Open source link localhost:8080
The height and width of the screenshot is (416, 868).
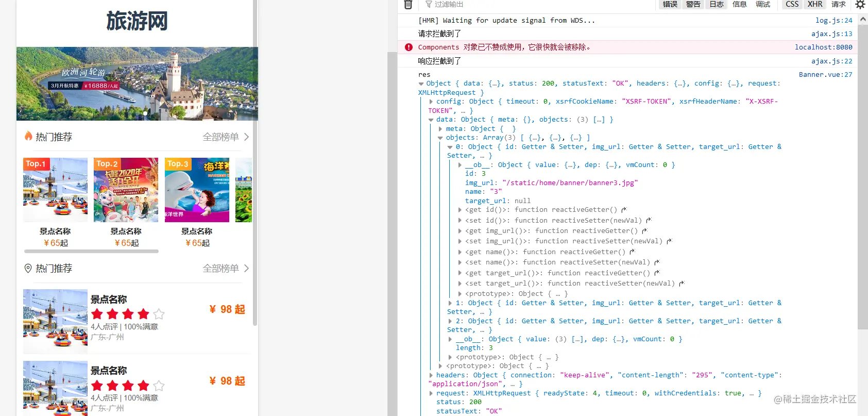pyautogui.click(x=823, y=47)
